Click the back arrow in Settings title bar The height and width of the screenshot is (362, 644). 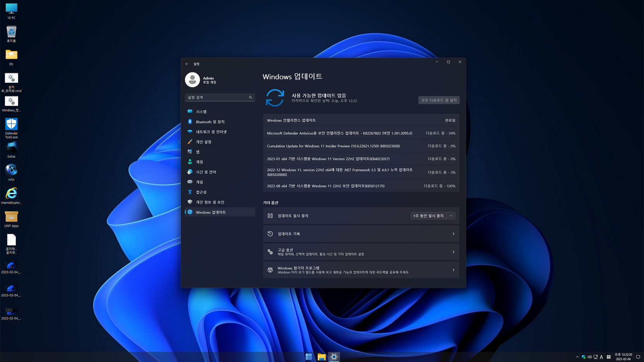[187, 64]
